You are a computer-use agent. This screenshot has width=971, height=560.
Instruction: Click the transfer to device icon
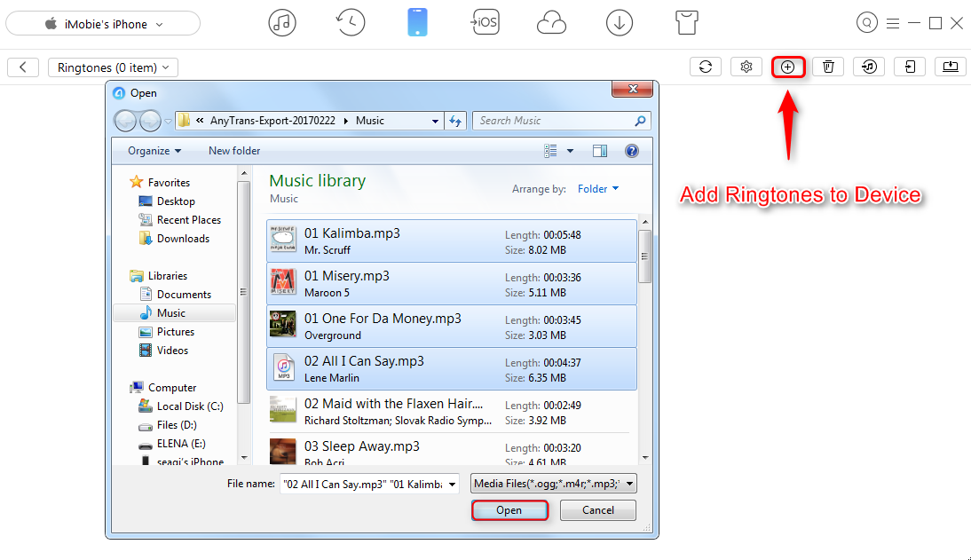tap(910, 67)
